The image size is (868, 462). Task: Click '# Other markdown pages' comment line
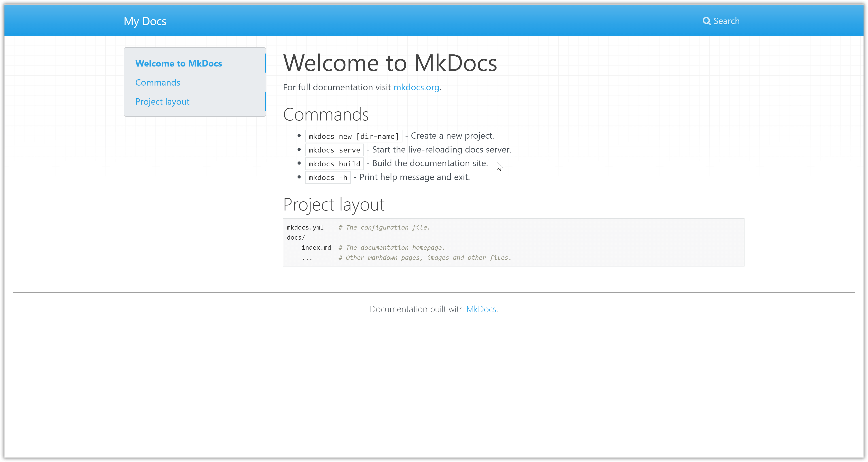pyautogui.click(x=425, y=258)
